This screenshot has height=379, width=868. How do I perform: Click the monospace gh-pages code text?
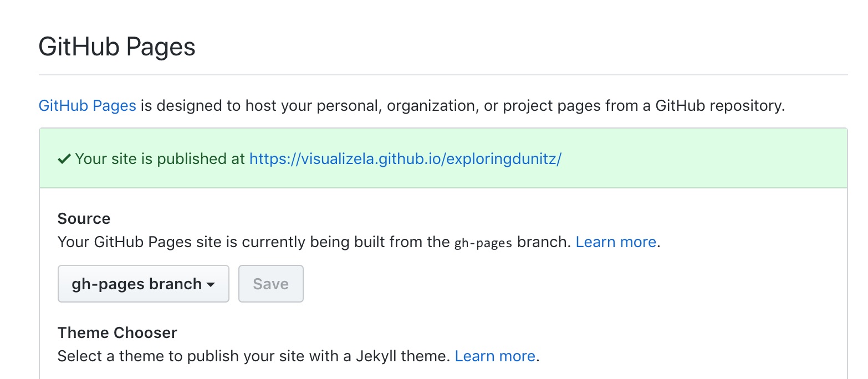(x=483, y=243)
